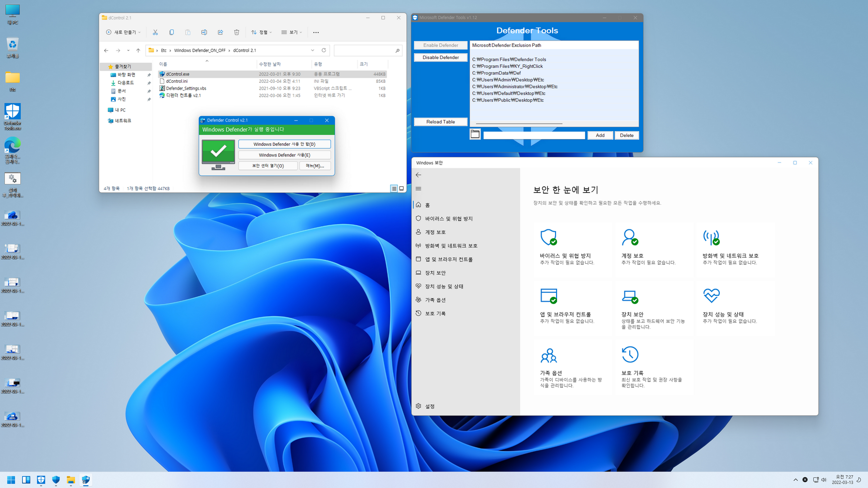Click Enable Defender button
This screenshot has width=868, height=488.
(440, 45)
